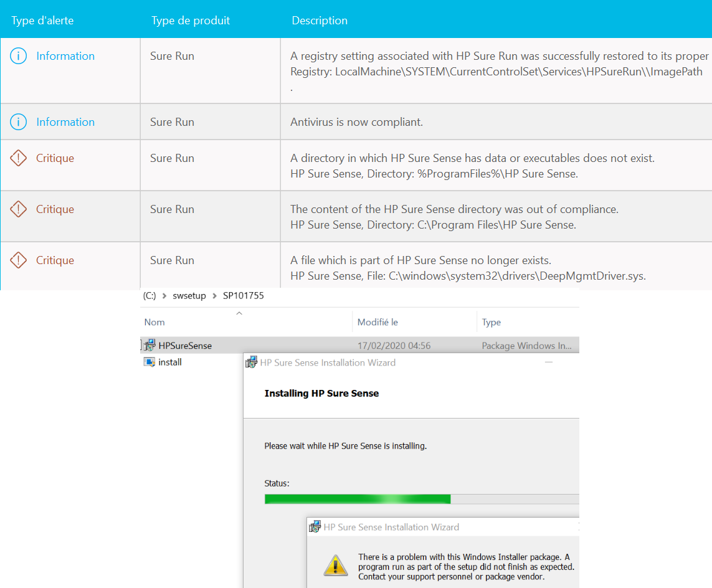Open the swsetup folder from the breadcrumb

pos(189,295)
